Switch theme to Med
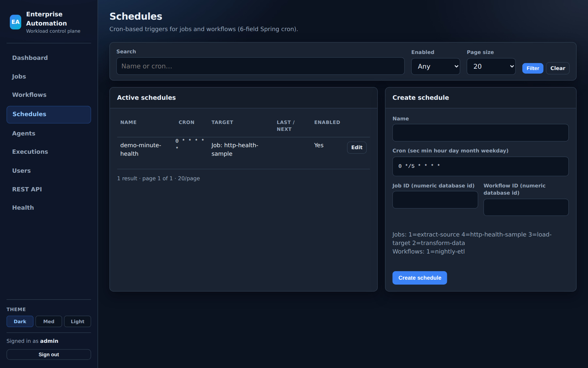 point(49,322)
